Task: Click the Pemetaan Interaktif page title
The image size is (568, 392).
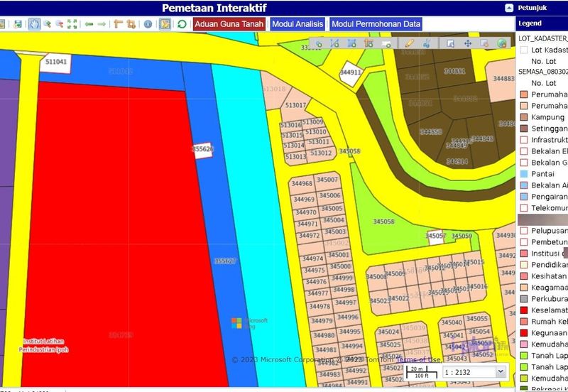Action: point(214,8)
